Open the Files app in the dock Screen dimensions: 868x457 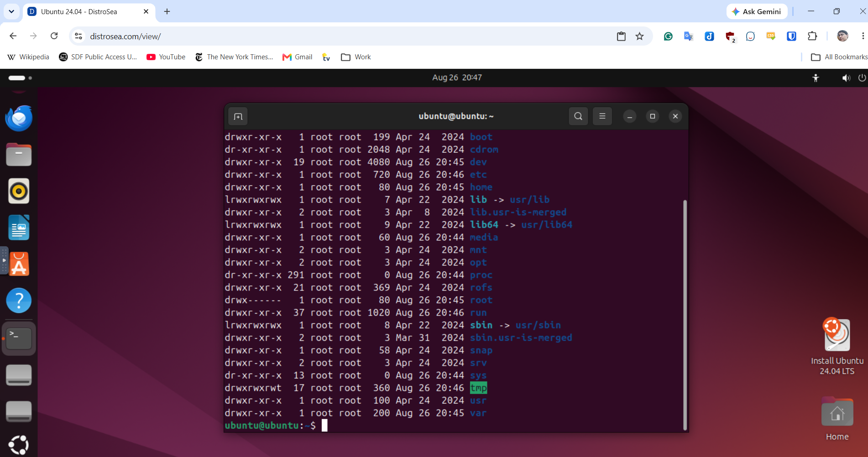point(19,155)
